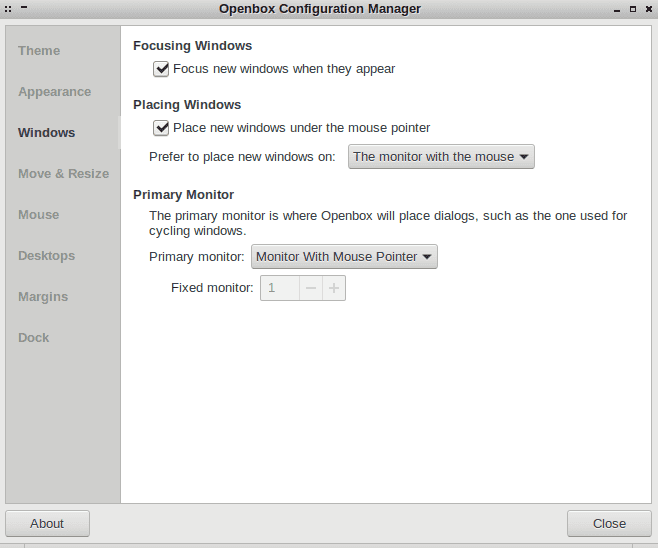658x548 pixels.
Task: Open the Primary monitor dropdown
Action: click(344, 257)
